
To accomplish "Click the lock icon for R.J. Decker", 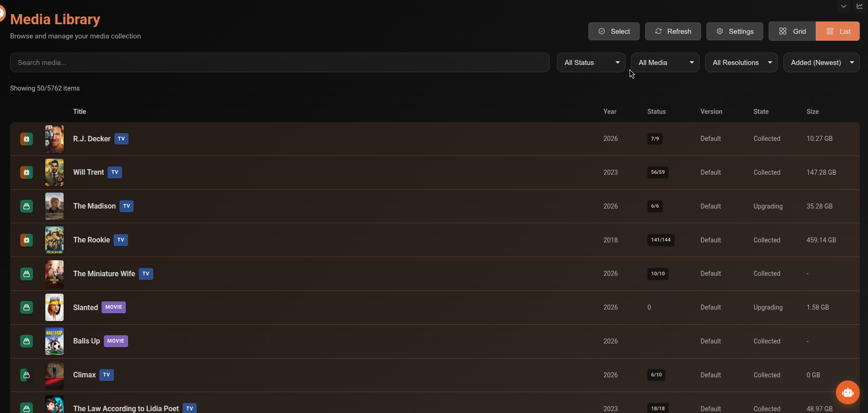I will coord(27,139).
